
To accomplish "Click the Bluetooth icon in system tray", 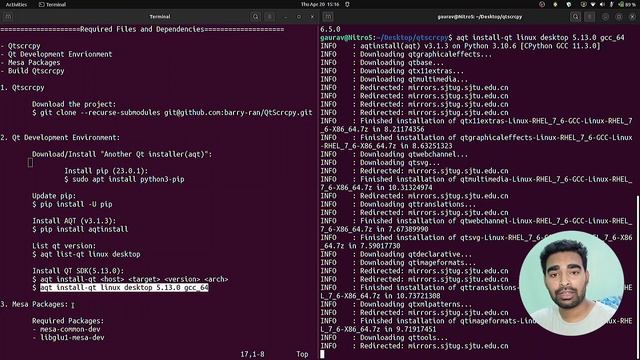I will click(611, 4).
